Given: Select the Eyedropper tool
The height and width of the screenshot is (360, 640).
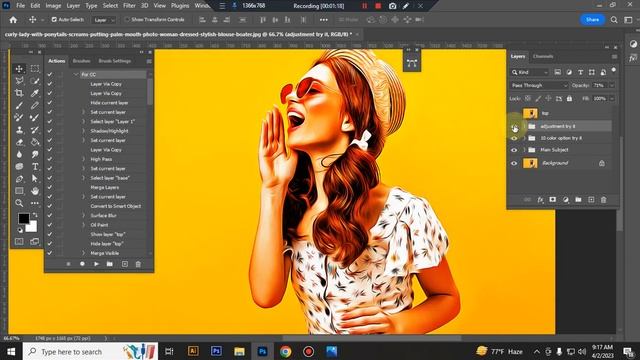Looking at the screenshot, I should [x=35, y=93].
